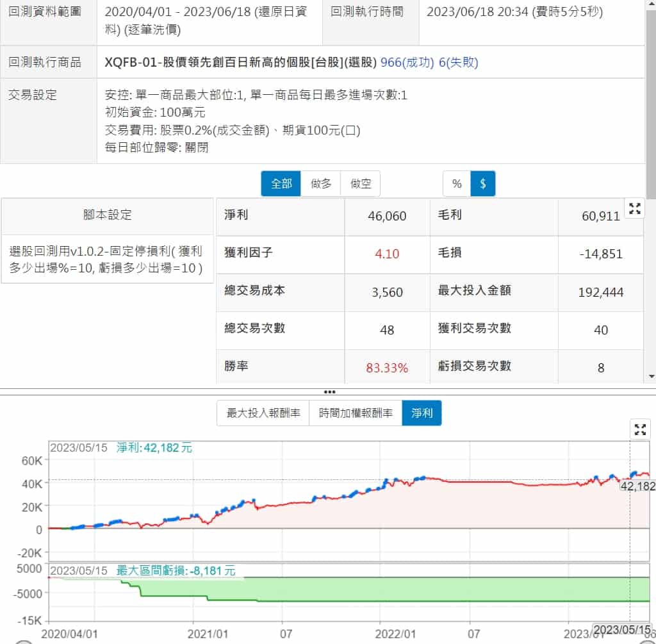This screenshot has height=644, width=656.
Task: Click the 2023/05/15 date marker on axis
Action: point(622,630)
